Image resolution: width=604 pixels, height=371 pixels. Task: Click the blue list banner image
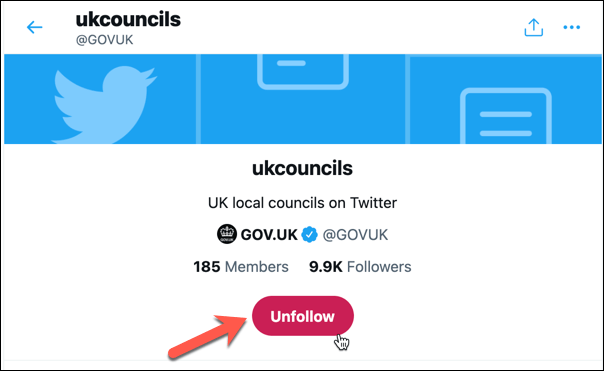coord(303,99)
